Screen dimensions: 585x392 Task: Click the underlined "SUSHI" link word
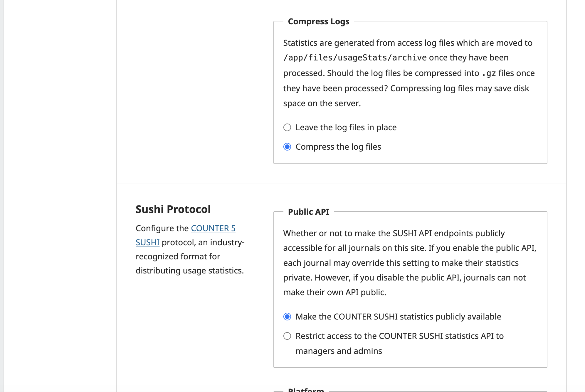point(147,242)
